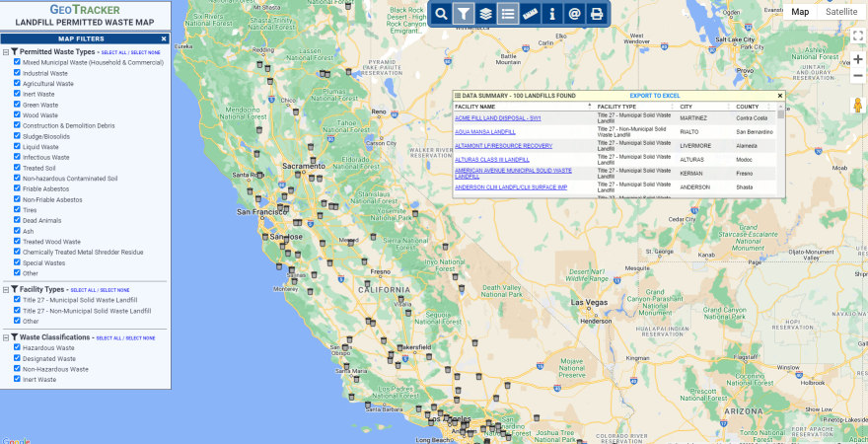
Task: Open ALTAMONT LF/RESOURCE RECOVERY link
Action: coord(503,146)
